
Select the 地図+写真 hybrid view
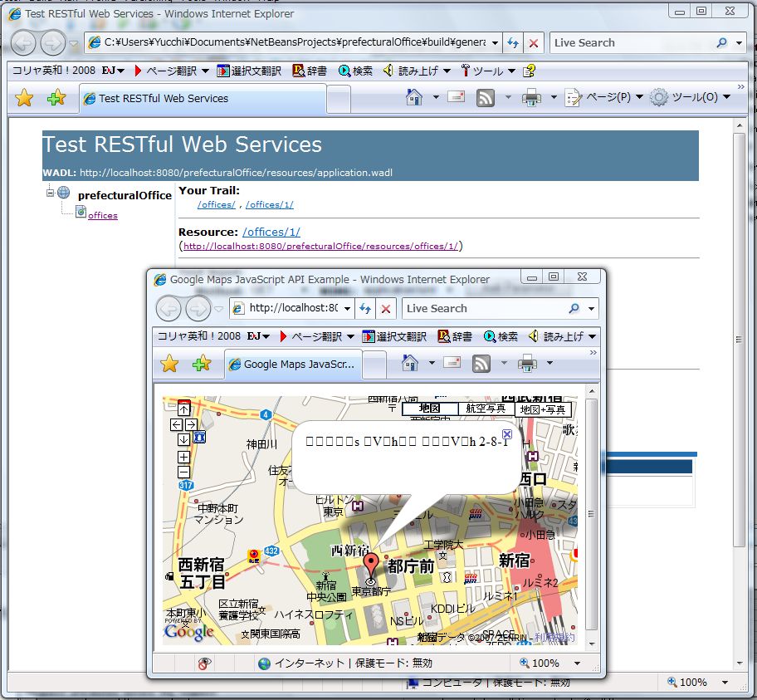click(544, 409)
